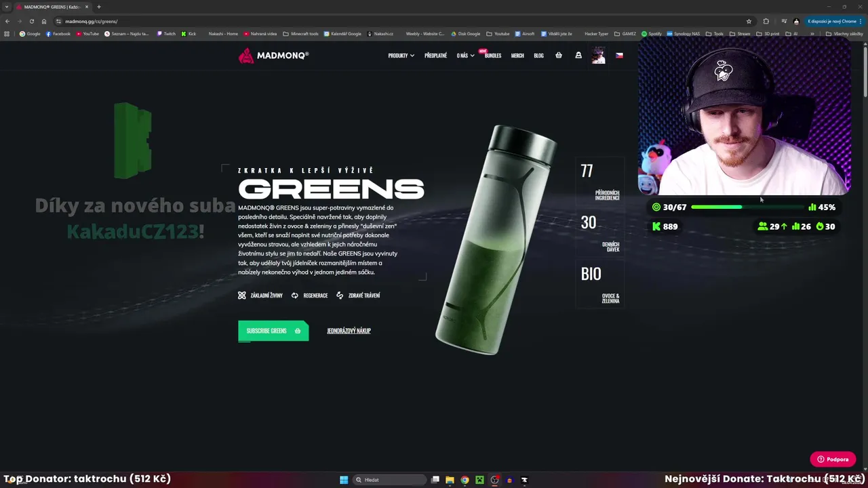The width and height of the screenshot is (868, 488).
Task: Open the Minecraft creeper taskbar icon
Action: tap(479, 480)
